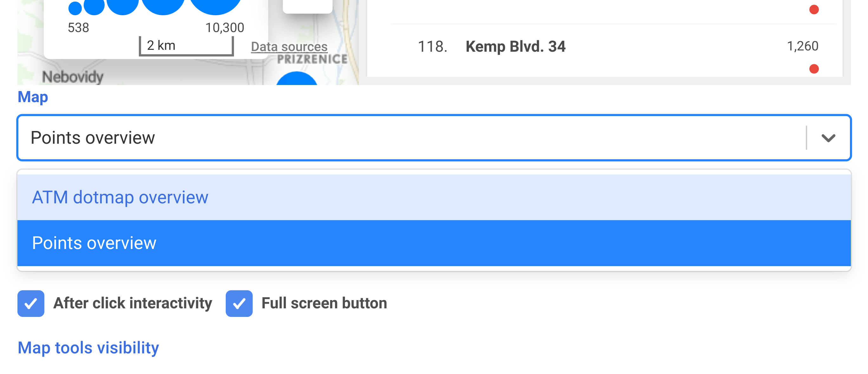The height and width of the screenshot is (374, 868).
Task: Expand the Map tools visibility section
Action: click(88, 348)
